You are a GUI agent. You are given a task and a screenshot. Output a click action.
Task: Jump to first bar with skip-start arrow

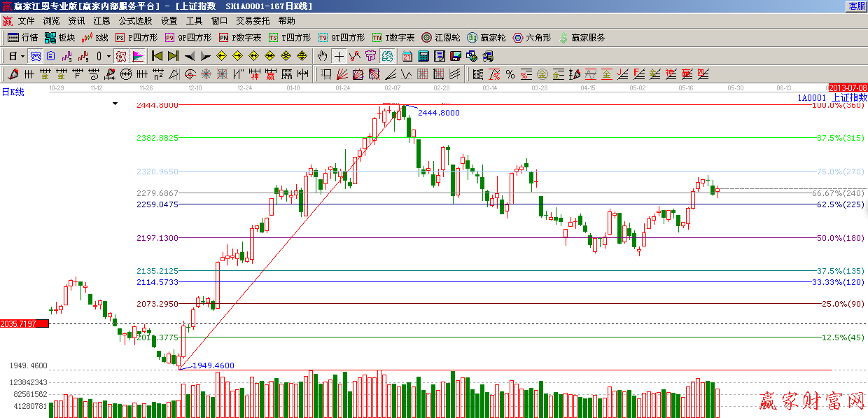(157, 56)
